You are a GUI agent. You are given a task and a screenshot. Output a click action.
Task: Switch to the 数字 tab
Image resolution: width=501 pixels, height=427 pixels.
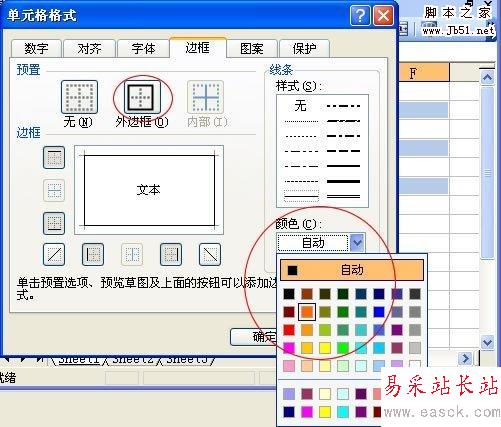click(x=36, y=49)
